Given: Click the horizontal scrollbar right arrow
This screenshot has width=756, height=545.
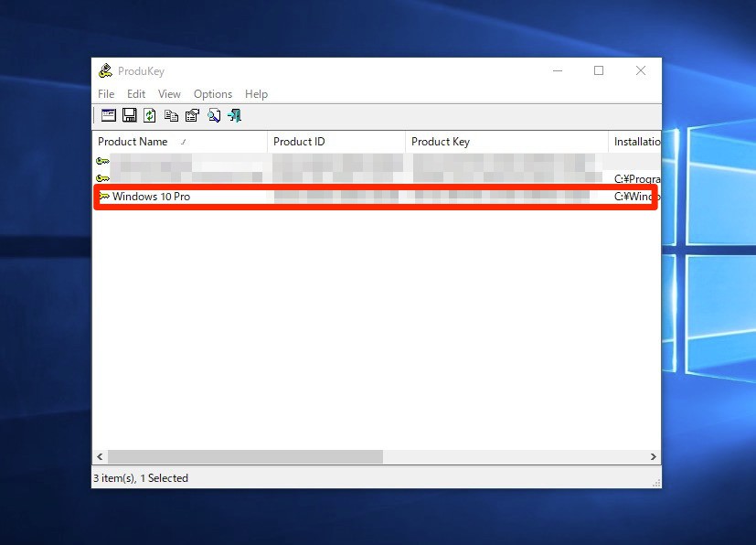Looking at the screenshot, I should tap(653, 456).
